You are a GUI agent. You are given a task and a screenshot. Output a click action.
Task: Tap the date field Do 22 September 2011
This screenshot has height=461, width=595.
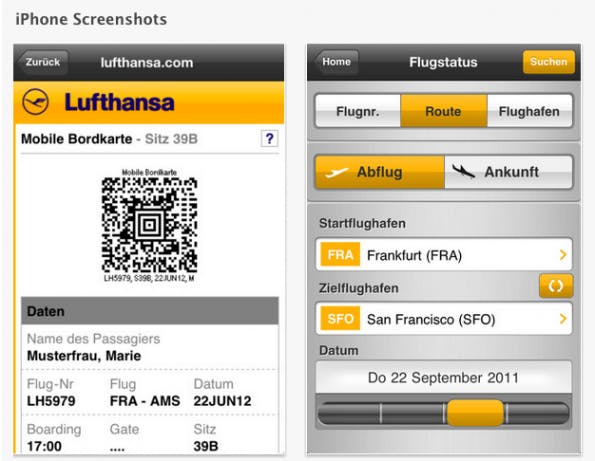coord(444,378)
